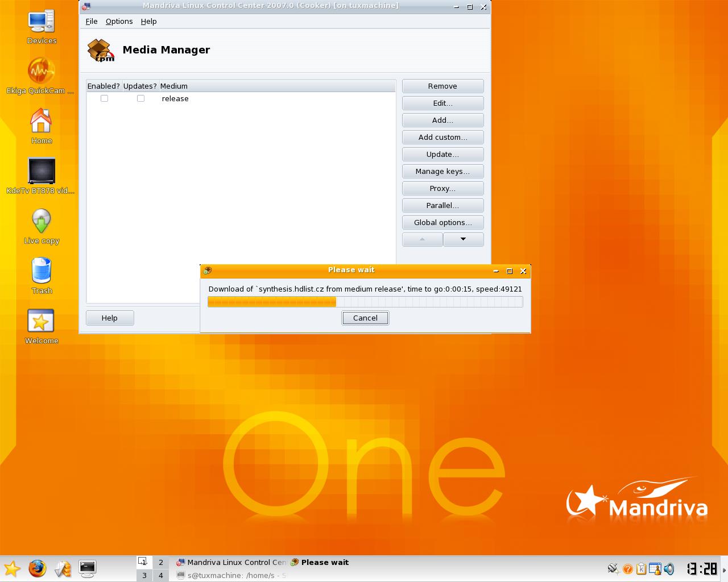The height and width of the screenshot is (582, 728).
Task: Maximize the Please wait dialog
Action: 510,271
